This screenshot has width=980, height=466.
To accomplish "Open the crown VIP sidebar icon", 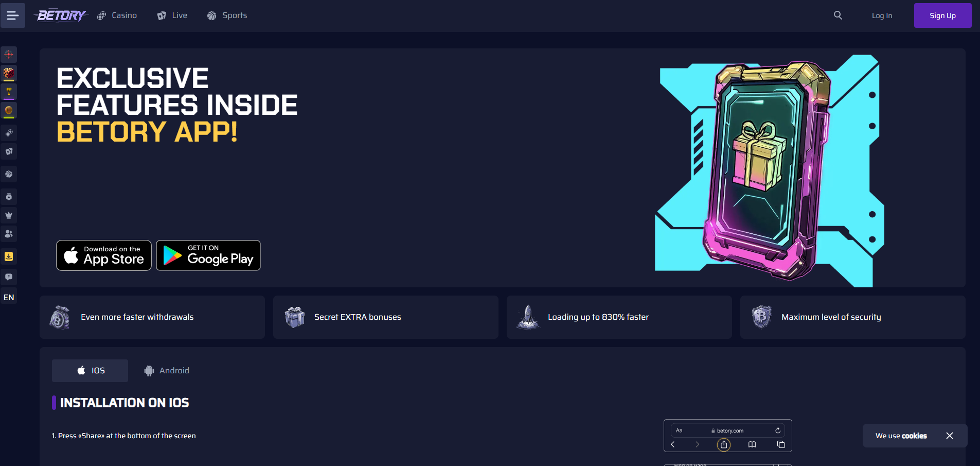I will point(9,215).
